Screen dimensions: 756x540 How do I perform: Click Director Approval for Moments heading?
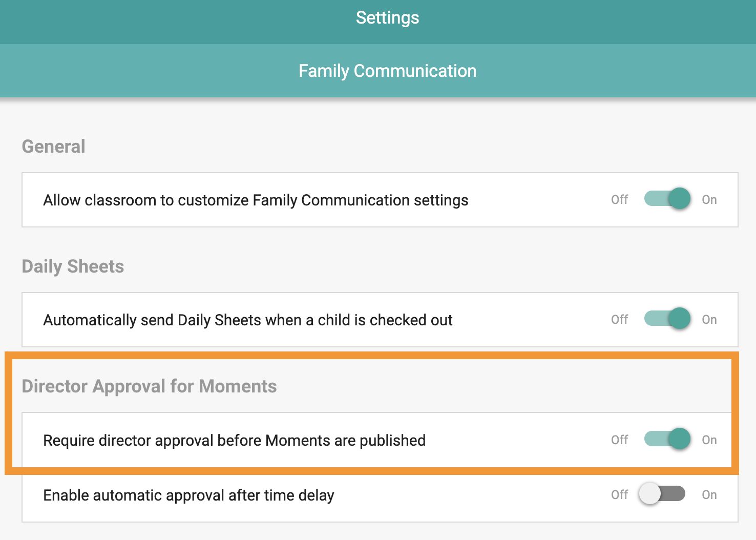[x=149, y=386]
